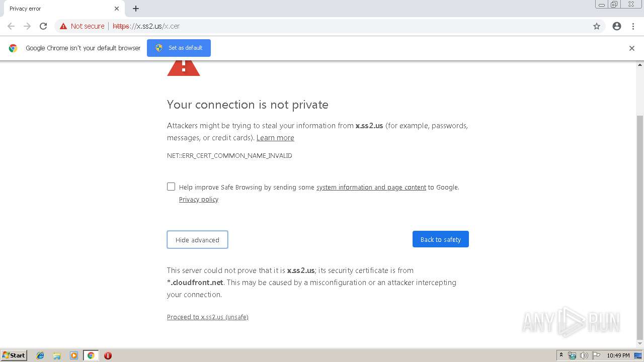Click volume speaker tray icon
Image resolution: width=644 pixels, height=362 pixels.
point(584,355)
